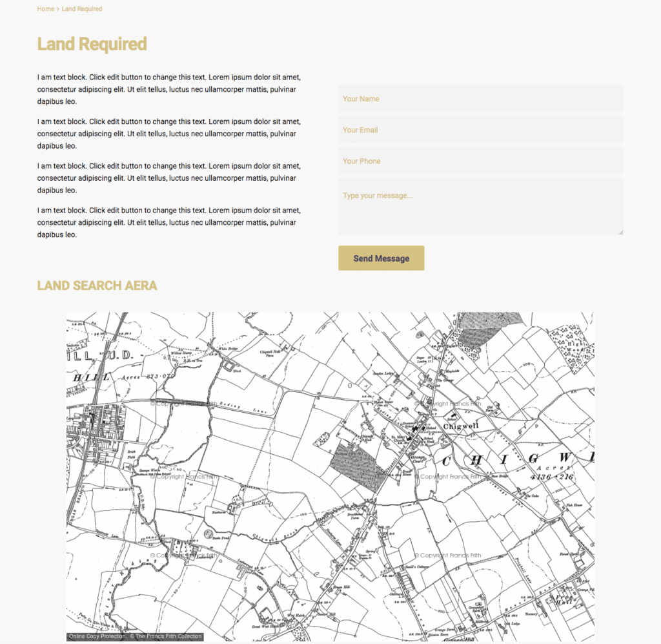Open the Chigwell map image
The height and width of the screenshot is (644, 661).
[330, 477]
